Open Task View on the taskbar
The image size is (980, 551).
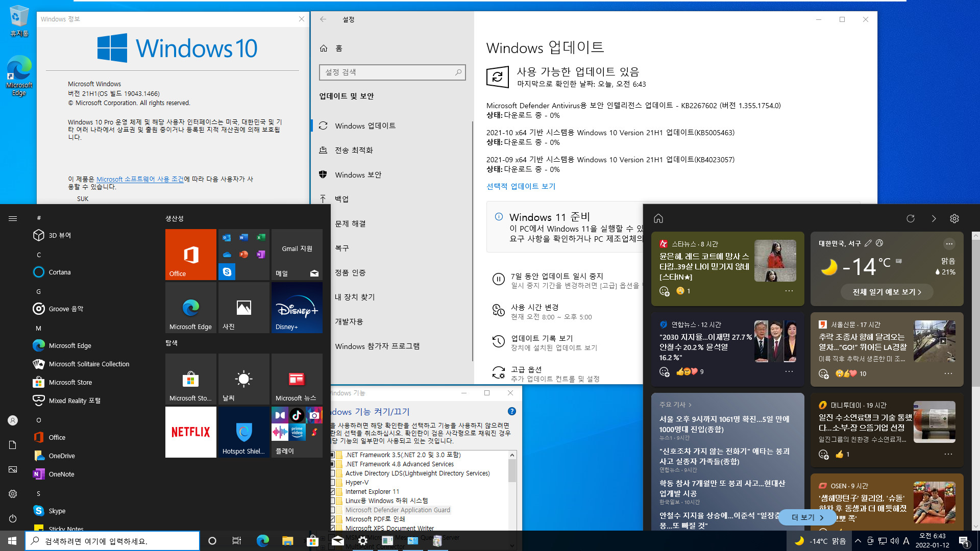236,541
